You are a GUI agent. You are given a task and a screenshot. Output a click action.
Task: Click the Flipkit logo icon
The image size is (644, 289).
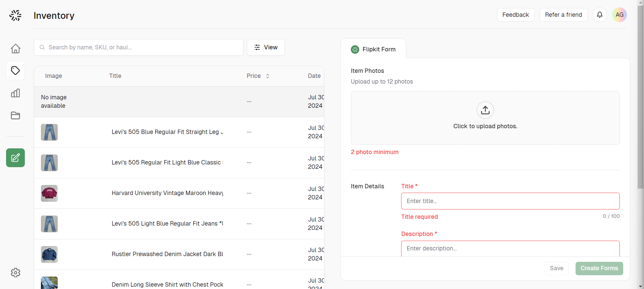click(x=15, y=15)
